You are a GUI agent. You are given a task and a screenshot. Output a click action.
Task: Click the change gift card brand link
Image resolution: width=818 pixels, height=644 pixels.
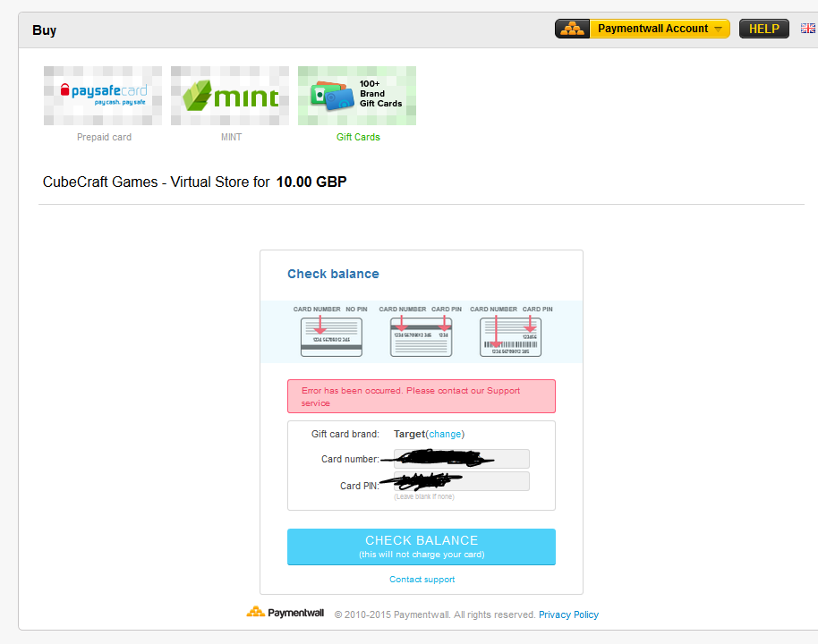coord(445,434)
